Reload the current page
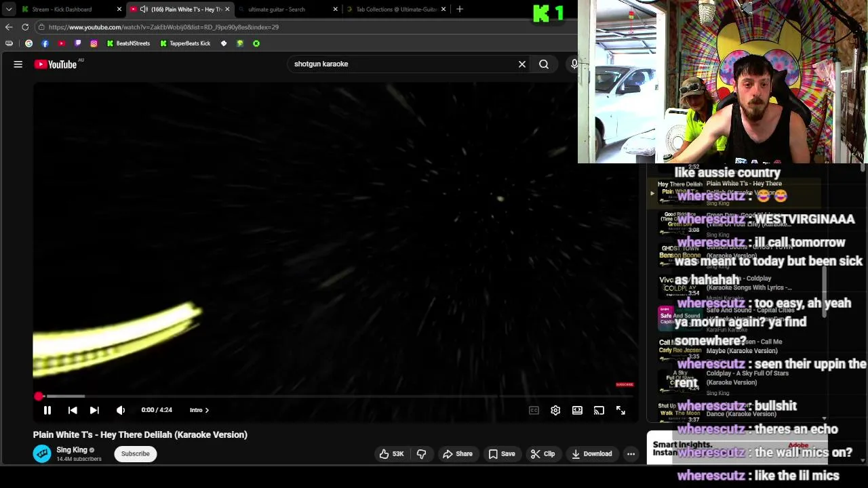Image resolution: width=868 pixels, height=488 pixels. [25, 27]
